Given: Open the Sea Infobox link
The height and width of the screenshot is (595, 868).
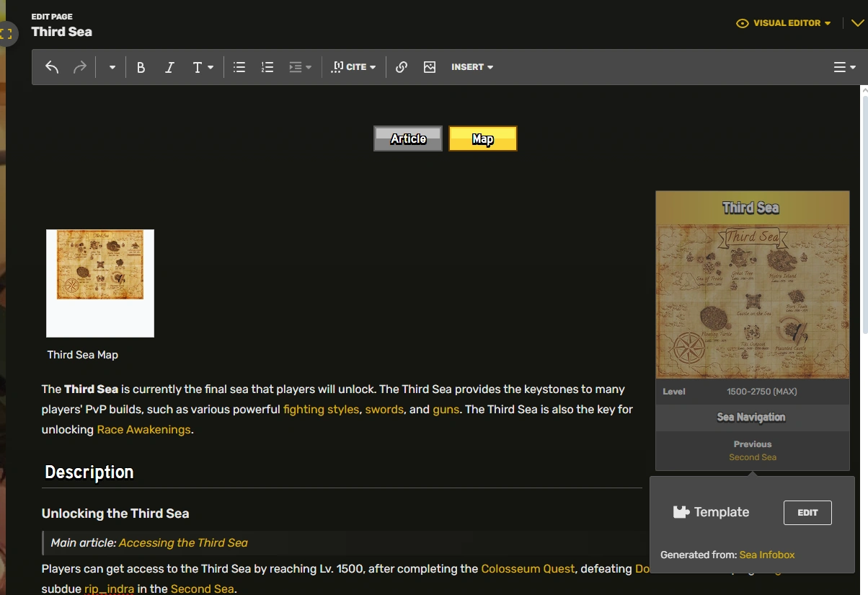Looking at the screenshot, I should click(767, 555).
